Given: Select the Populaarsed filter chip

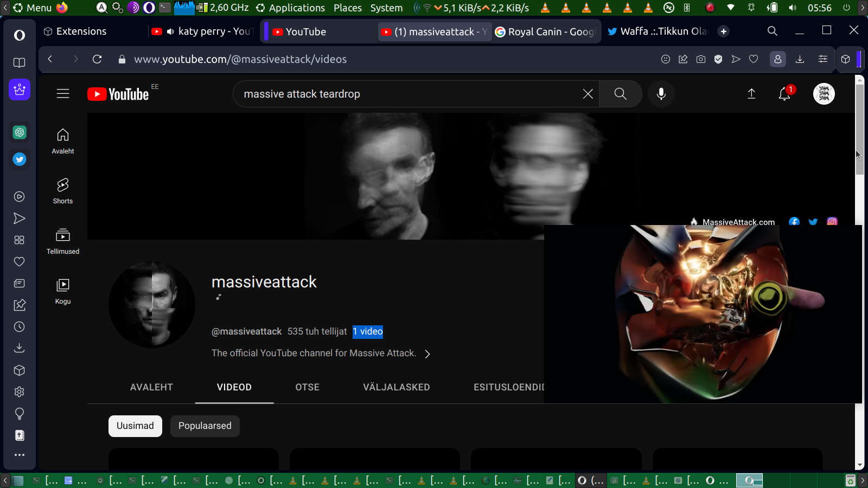Looking at the screenshot, I should pos(205,426).
